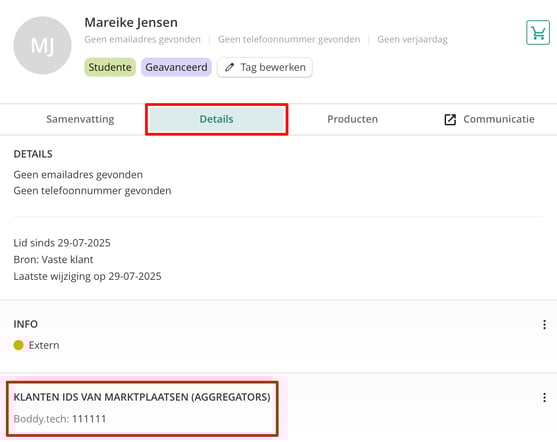Screen dimensions: 557x442
Task: Select the Details tab
Action: point(216,119)
